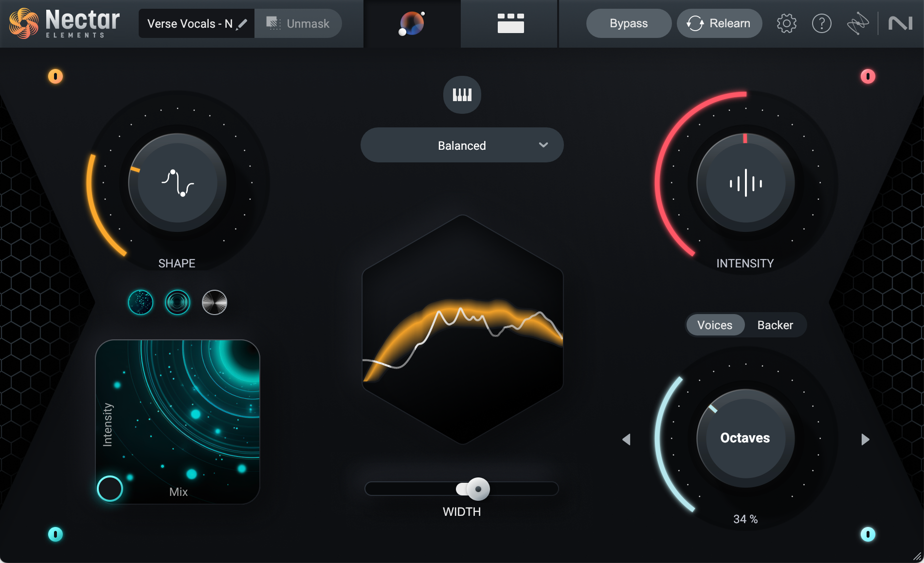The height and width of the screenshot is (563, 924).
Task: Move the Mix pad intensity puck
Action: pyautogui.click(x=110, y=489)
